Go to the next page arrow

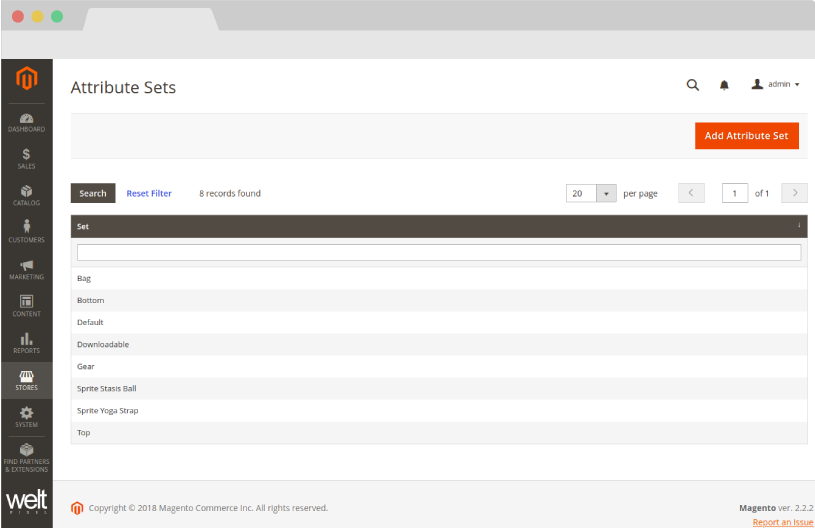coord(794,193)
